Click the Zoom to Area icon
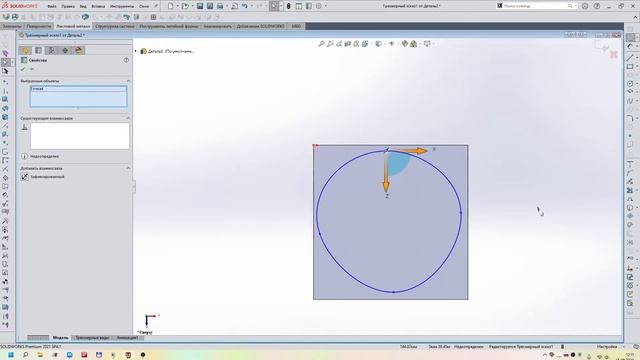The width and height of the screenshot is (640, 360). click(330, 43)
